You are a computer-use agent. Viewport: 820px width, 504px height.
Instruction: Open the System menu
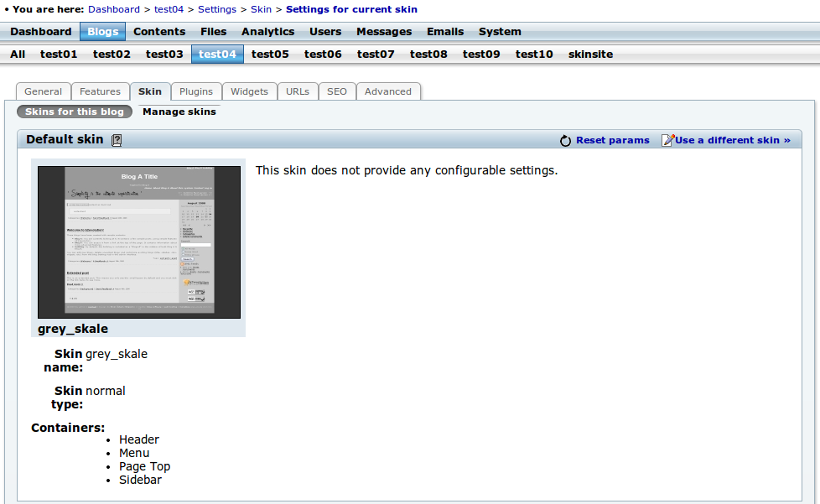tap(500, 31)
